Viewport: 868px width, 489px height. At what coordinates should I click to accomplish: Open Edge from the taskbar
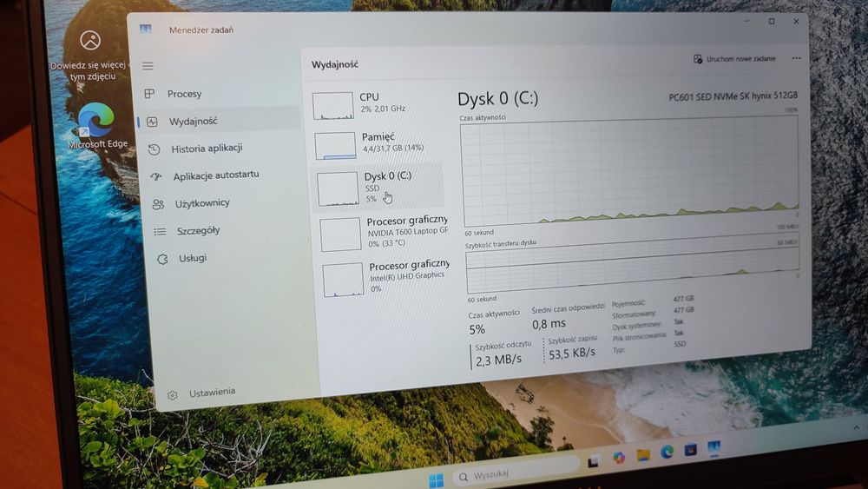click(x=667, y=453)
